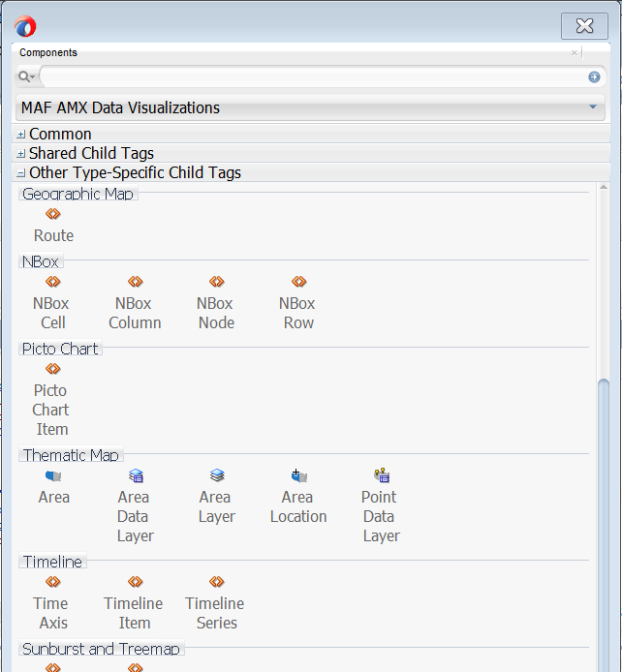Screen dimensions: 622x672
Task: Click the NBox Row tag icon
Action: pyautogui.click(x=298, y=282)
